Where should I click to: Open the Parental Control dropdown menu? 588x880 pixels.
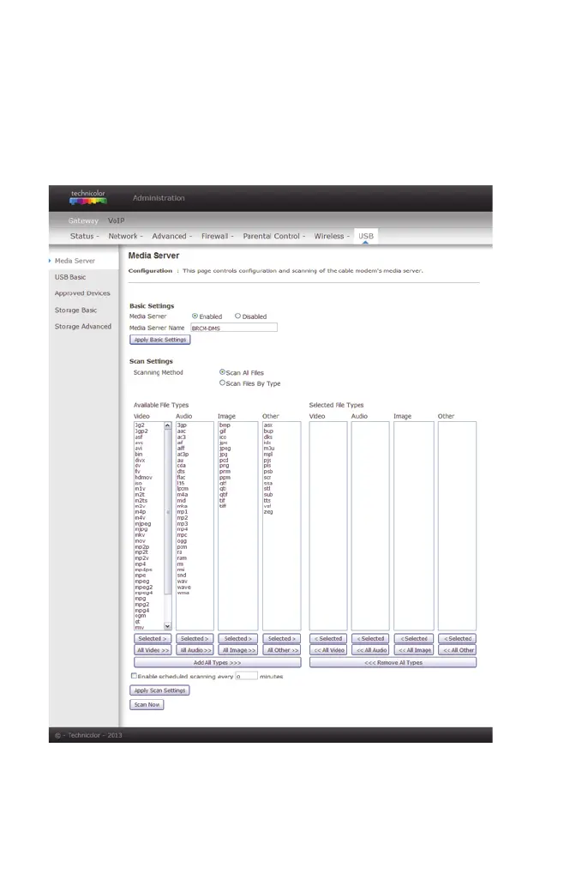tap(273, 236)
